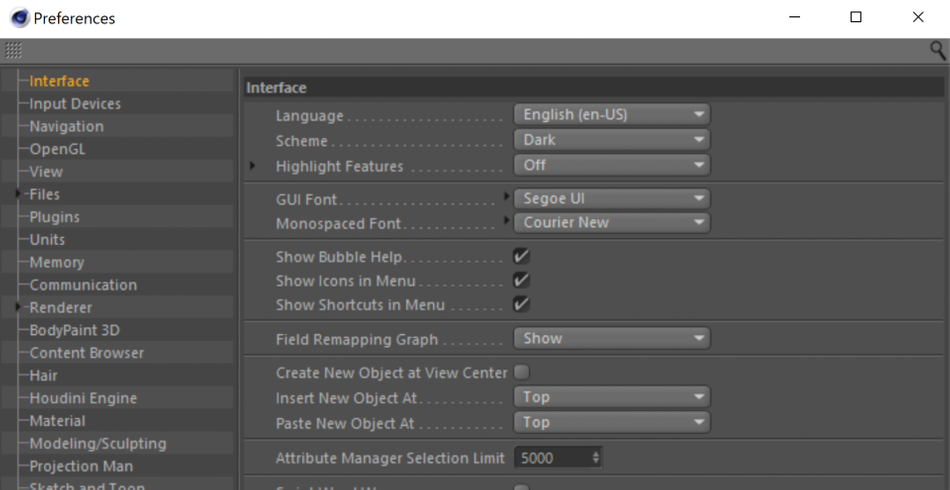Open Projection Man preferences
Screen dimensions: 950x490
point(81,466)
